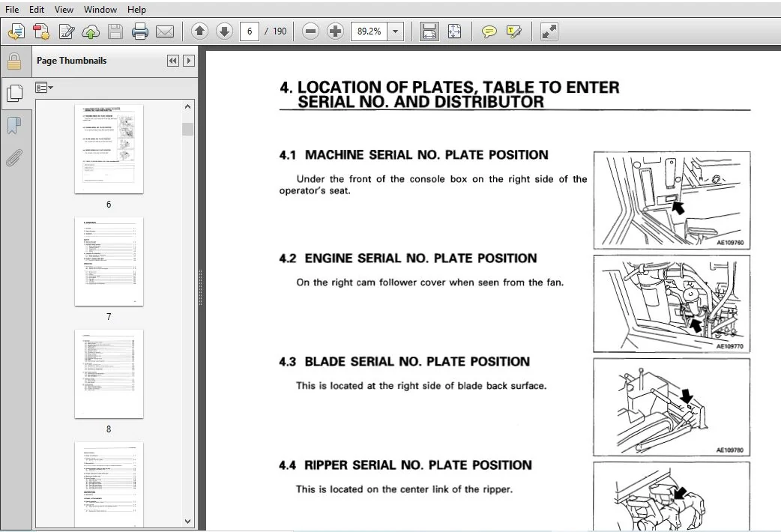Toggle the Page Thumbnails panel icon
781x532 pixels.
click(x=15, y=93)
